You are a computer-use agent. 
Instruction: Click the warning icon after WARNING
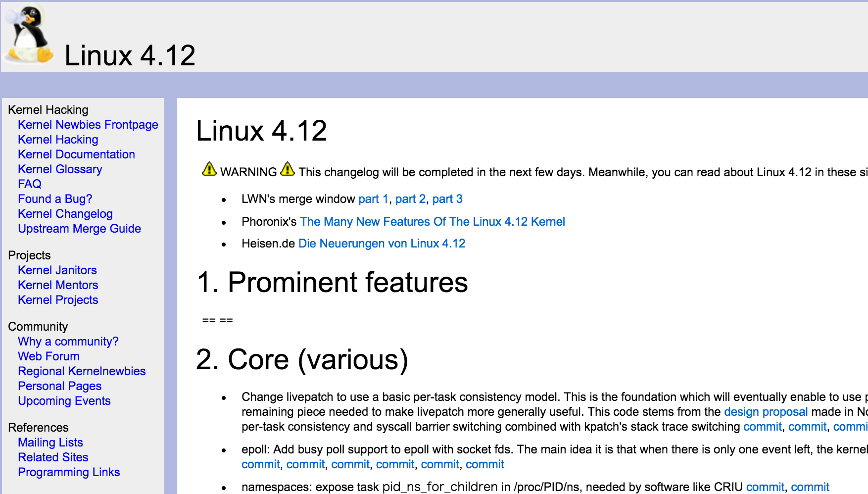[x=288, y=169]
